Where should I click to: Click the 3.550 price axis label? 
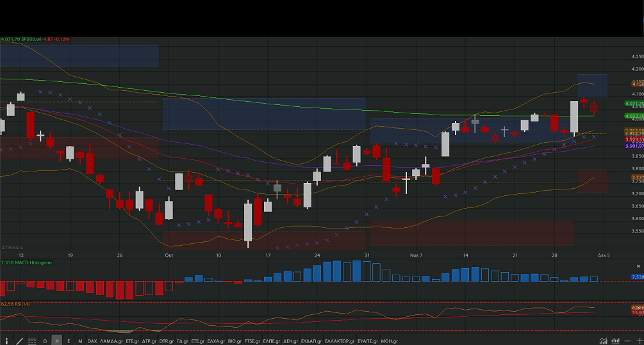638,231
